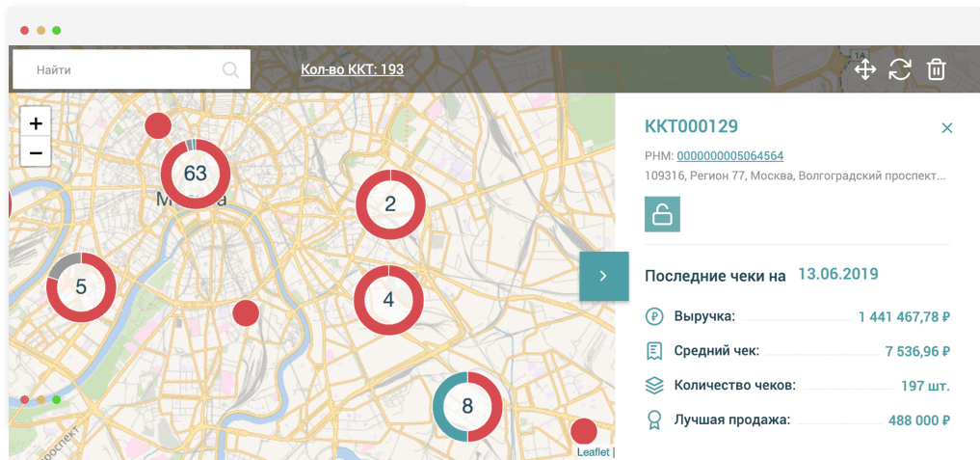Open the Кол-во ККТ: 193 link

coord(352,70)
